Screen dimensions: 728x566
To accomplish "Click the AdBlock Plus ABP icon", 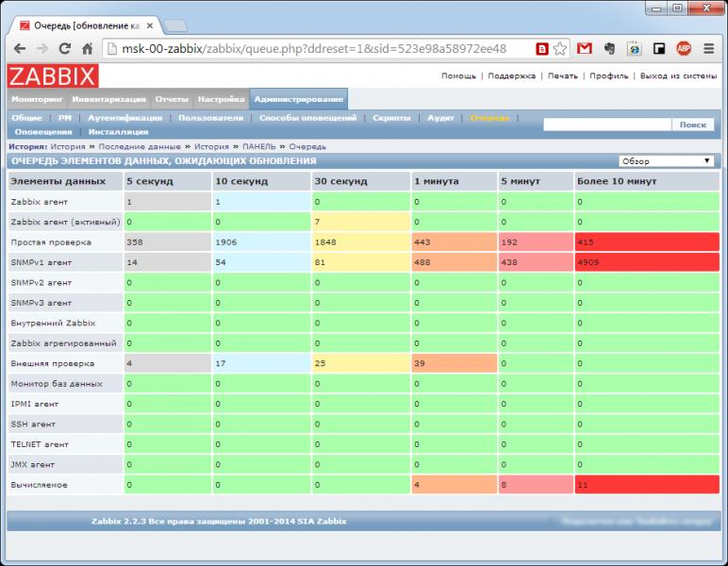I will (684, 48).
